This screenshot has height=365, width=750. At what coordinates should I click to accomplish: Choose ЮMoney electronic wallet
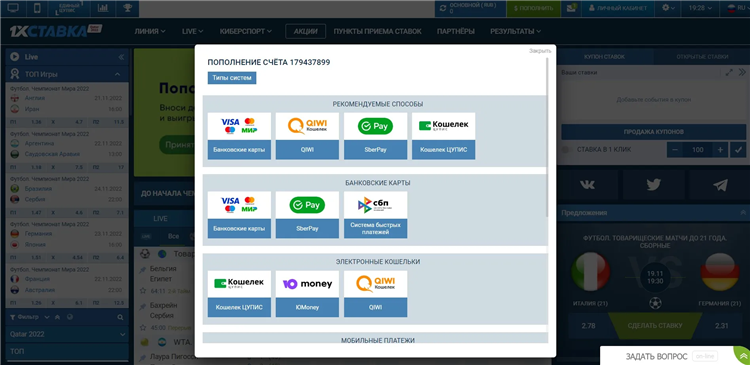pyautogui.click(x=307, y=294)
